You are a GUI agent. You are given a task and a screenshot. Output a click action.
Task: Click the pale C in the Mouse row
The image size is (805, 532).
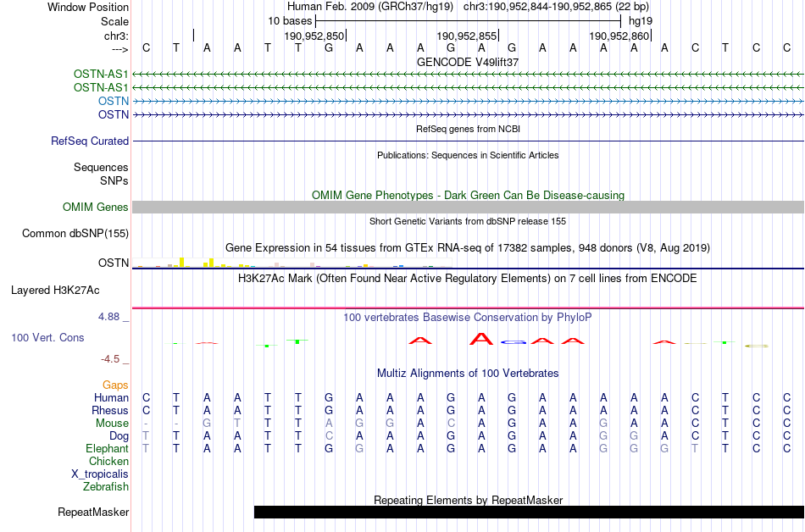click(451, 424)
